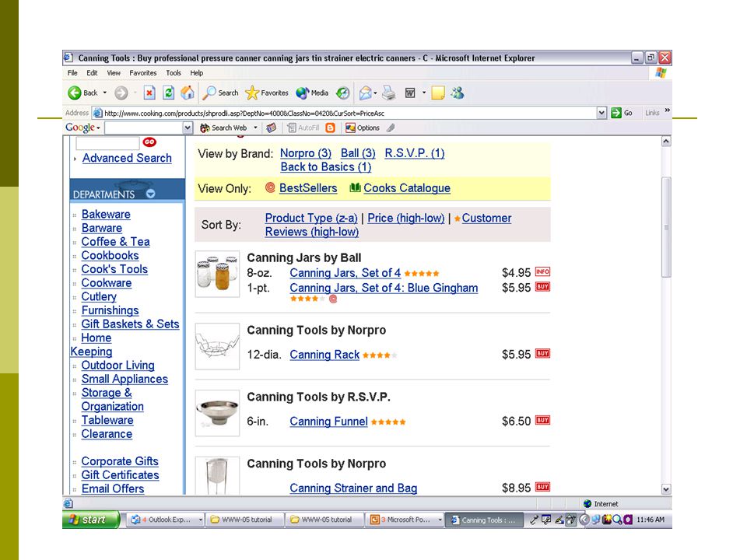Click BUY icon for Canning Funnel
Image resolution: width=747 pixels, height=560 pixels.
coord(542,420)
